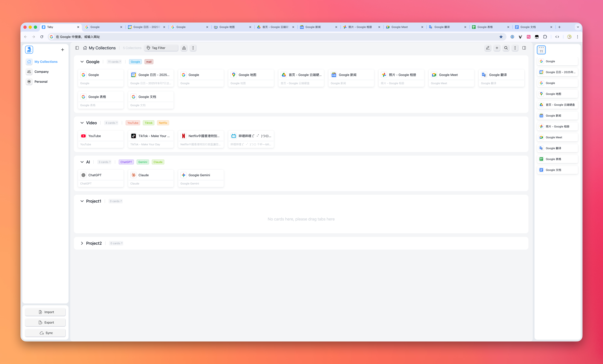Switch to the Google 新闻 browser tab
The image size is (603, 364).
(319, 27)
